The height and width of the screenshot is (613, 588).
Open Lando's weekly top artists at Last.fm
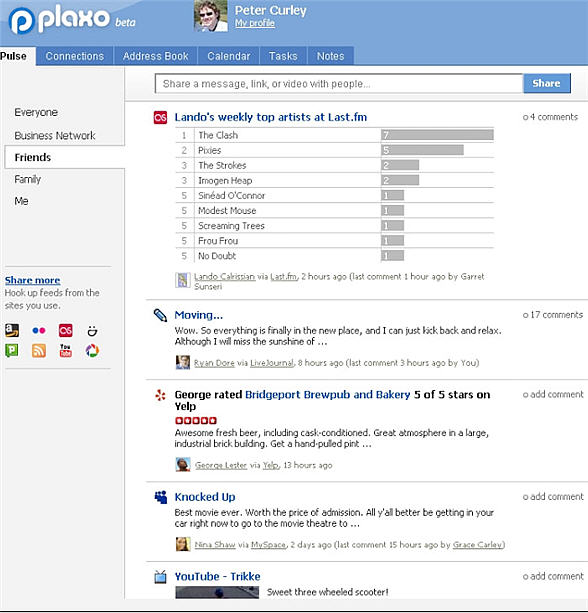point(271,117)
